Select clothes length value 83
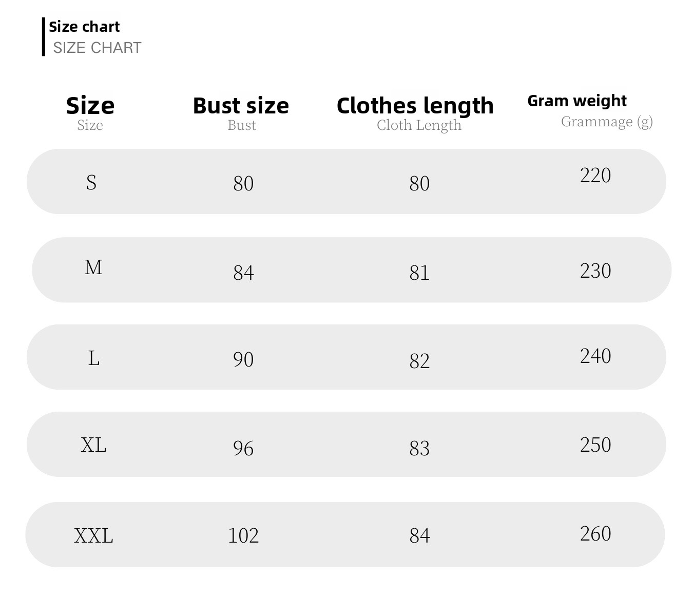The width and height of the screenshot is (693, 616). (419, 448)
